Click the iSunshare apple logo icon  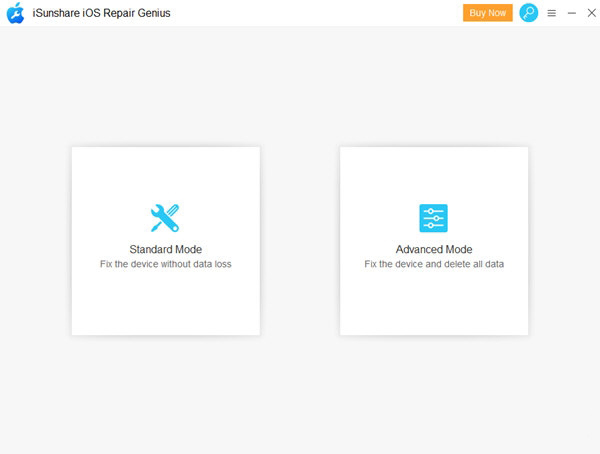pyautogui.click(x=15, y=13)
